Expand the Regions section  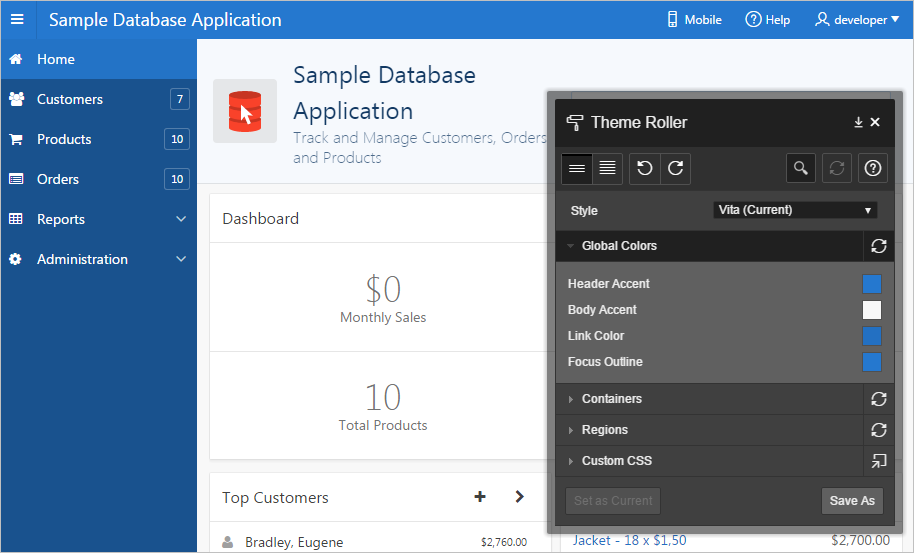(604, 430)
